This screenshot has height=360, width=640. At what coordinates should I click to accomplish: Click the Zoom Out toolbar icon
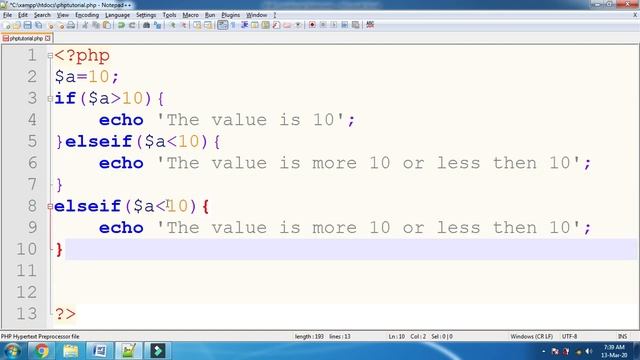(x=184, y=25)
